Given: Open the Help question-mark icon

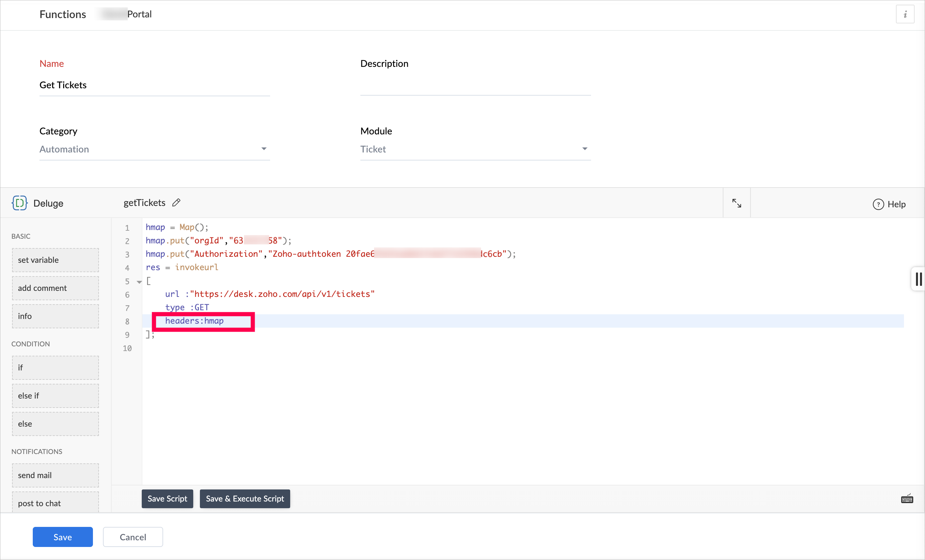Looking at the screenshot, I should [x=878, y=204].
